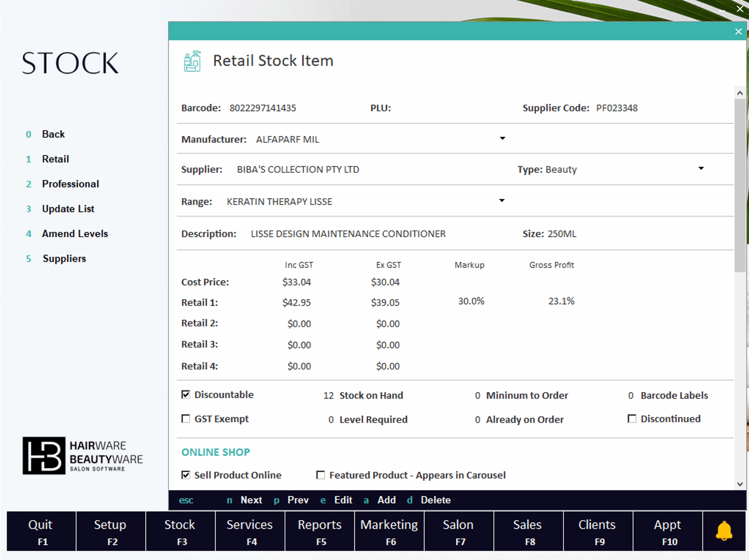The image size is (749, 560).
Task: Click the Barcode value 8022297141435
Action: (x=263, y=108)
